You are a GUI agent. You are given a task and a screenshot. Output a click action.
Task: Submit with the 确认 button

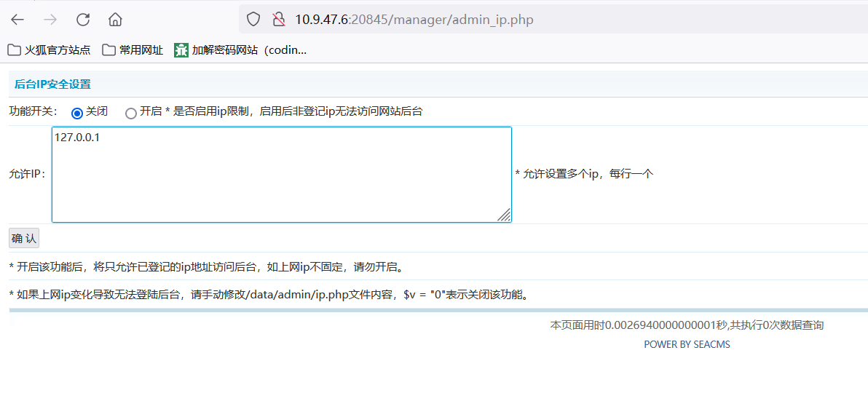[x=24, y=239]
